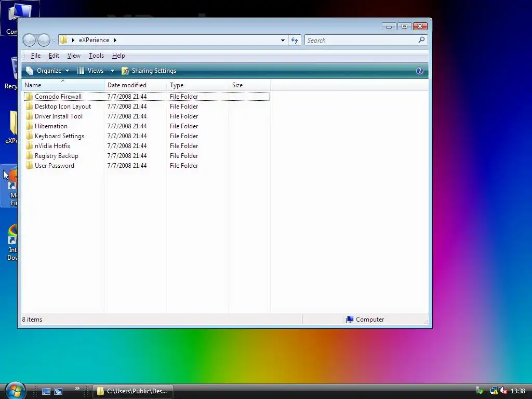
Task: Click the "User Password" folder name
Action: [x=54, y=166]
